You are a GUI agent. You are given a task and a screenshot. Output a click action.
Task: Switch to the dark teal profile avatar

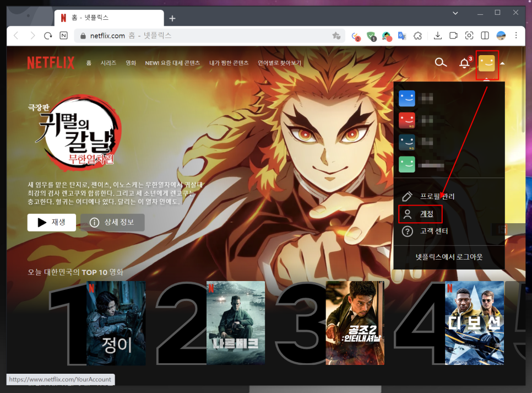[x=407, y=142]
